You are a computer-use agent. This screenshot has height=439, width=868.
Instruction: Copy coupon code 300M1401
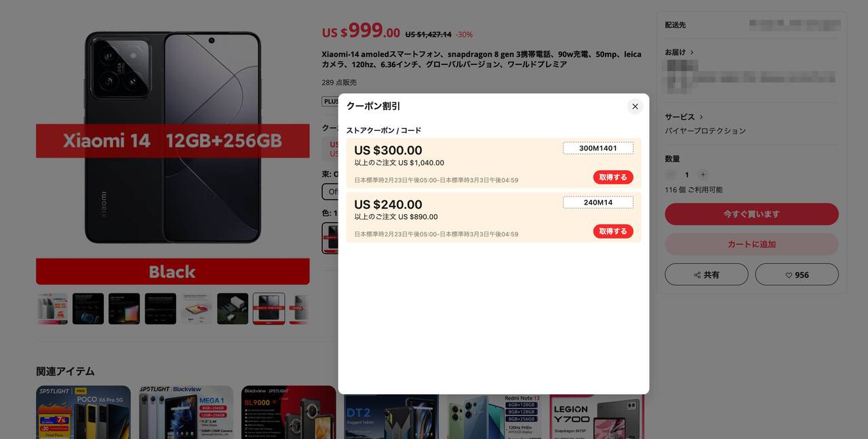(x=598, y=148)
